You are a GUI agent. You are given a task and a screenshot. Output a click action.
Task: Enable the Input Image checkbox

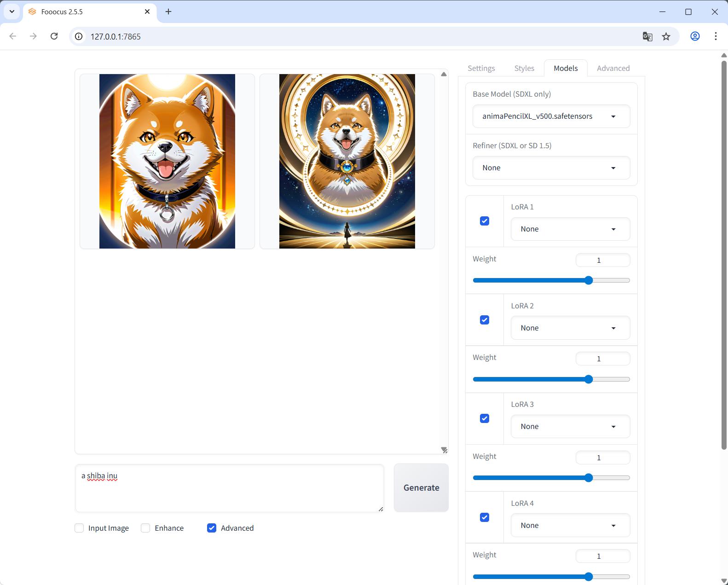pos(79,528)
